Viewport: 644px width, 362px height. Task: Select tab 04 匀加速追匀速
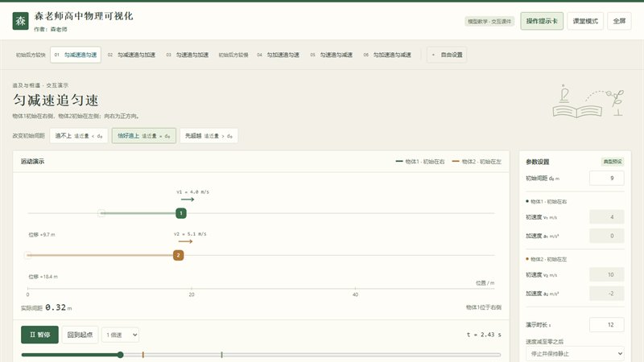[x=278, y=55]
